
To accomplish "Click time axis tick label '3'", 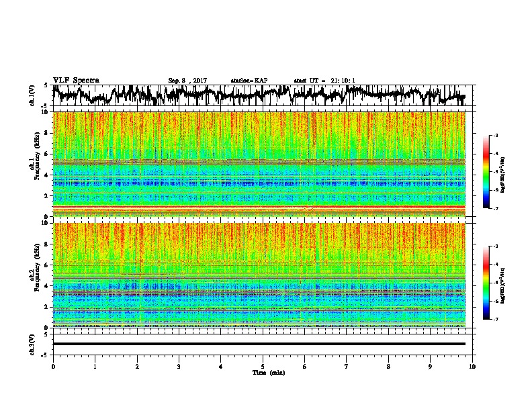I will [x=179, y=367].
